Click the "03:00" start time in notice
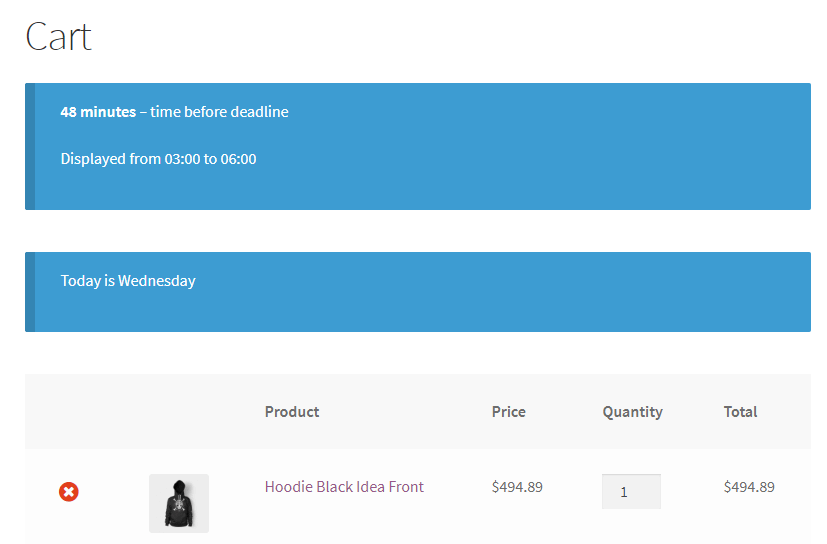The image size is (827, 544). (180, 159)
